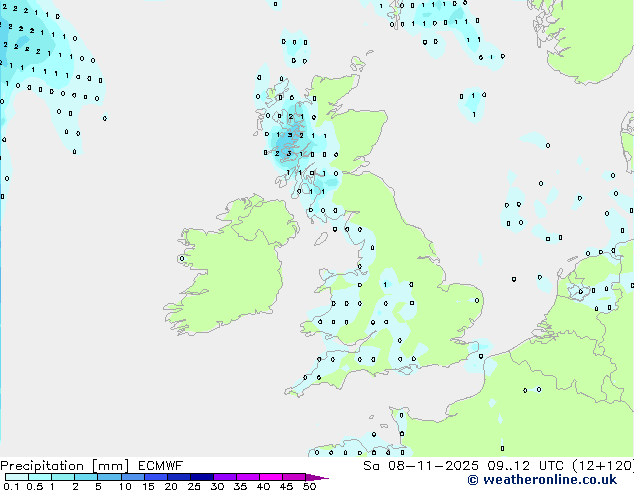Open the weatheronline.co.uk copyright link

pos(534,479)
